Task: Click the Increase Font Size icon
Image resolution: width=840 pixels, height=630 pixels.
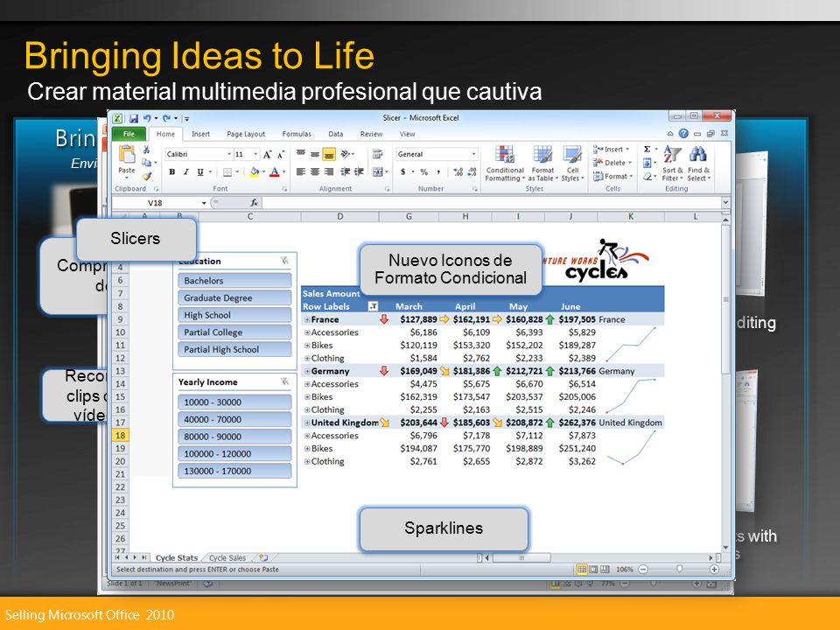Action: (x=268, y=154)
